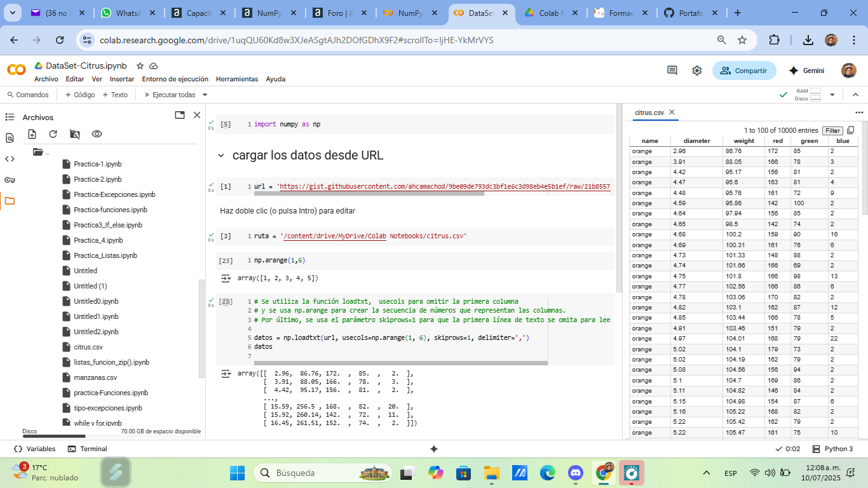Open the viewer pane three-dot menu
The height and width of the screenshot is (488, 868).
pyautogui.click(x=859, y=112)
